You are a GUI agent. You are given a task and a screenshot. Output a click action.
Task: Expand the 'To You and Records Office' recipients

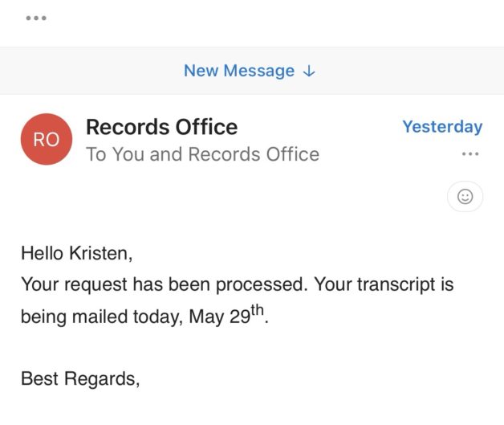tap(202, 154)
